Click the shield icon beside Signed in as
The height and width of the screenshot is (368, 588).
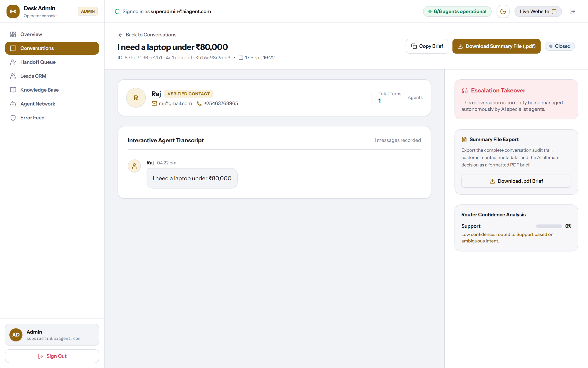(x=117, y=11)
